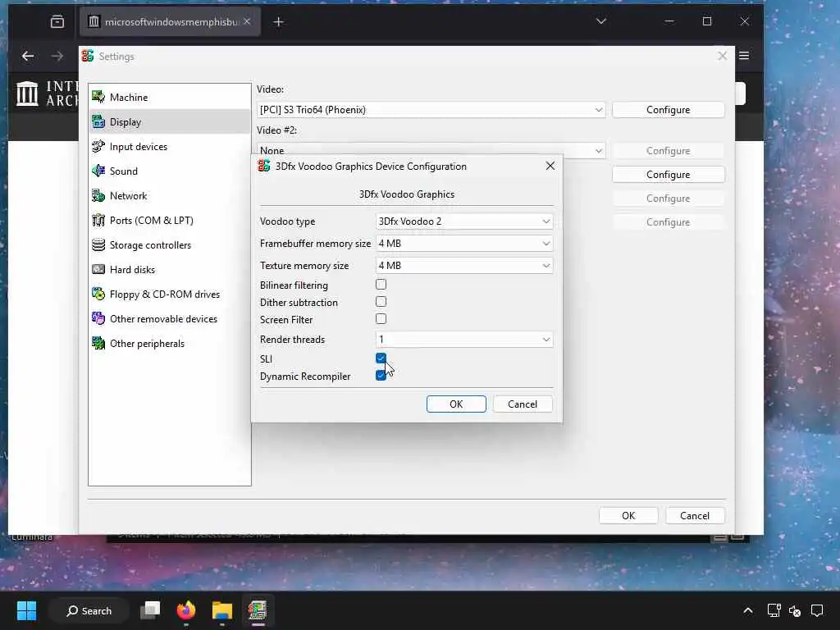Image resolution: width=840 pixels, height=630 pixels.
Task: Select the Floppy & CD-ROM drives category
Action: point(169,294)
